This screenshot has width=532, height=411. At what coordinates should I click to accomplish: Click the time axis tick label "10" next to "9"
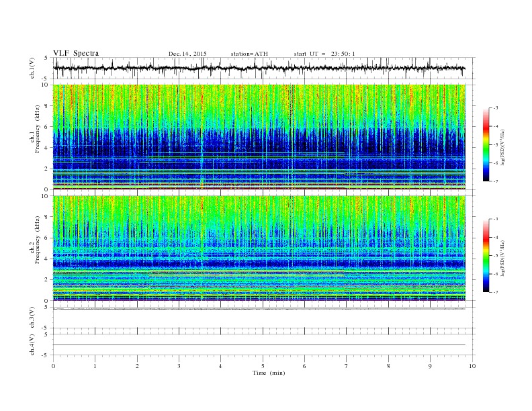pos(472,366)
